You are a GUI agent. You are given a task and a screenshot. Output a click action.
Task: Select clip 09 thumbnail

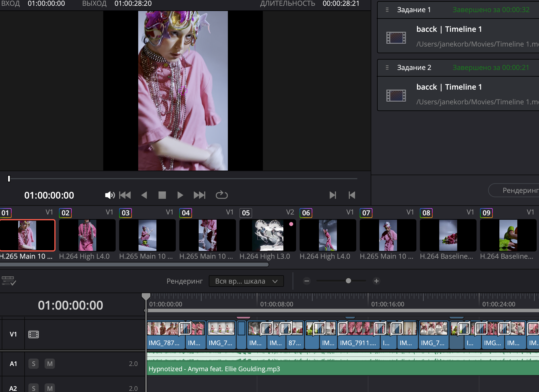pyautogui.click(x=508, y=235)
